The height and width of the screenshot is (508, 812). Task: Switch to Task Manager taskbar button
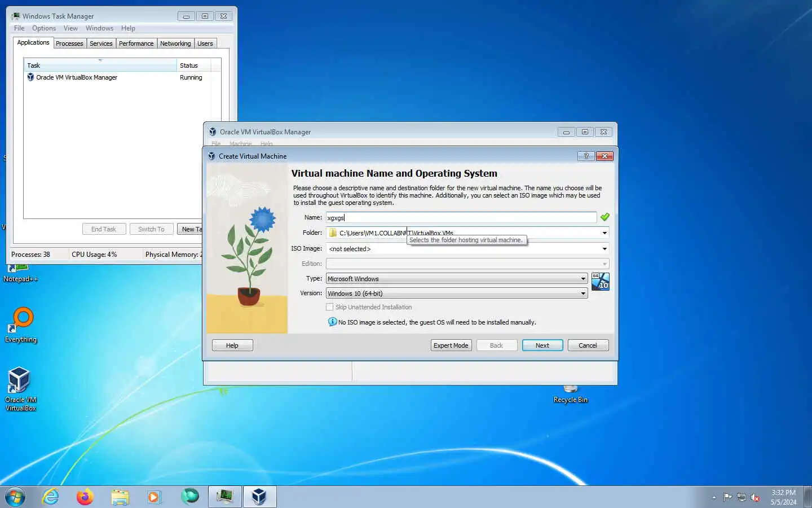click(x=225, y=497)
